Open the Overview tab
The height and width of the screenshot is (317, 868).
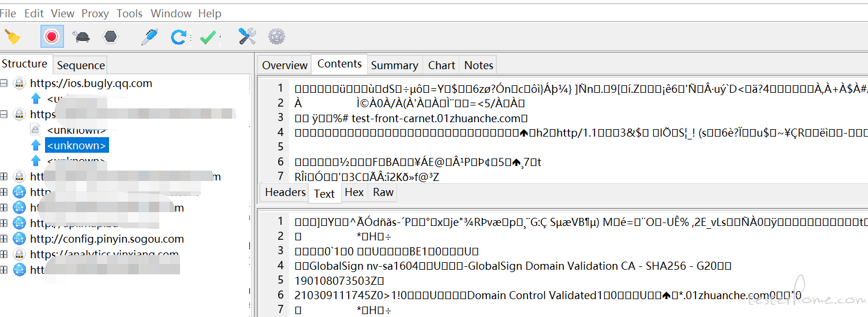pyautogui.click(x=285, y=65)
